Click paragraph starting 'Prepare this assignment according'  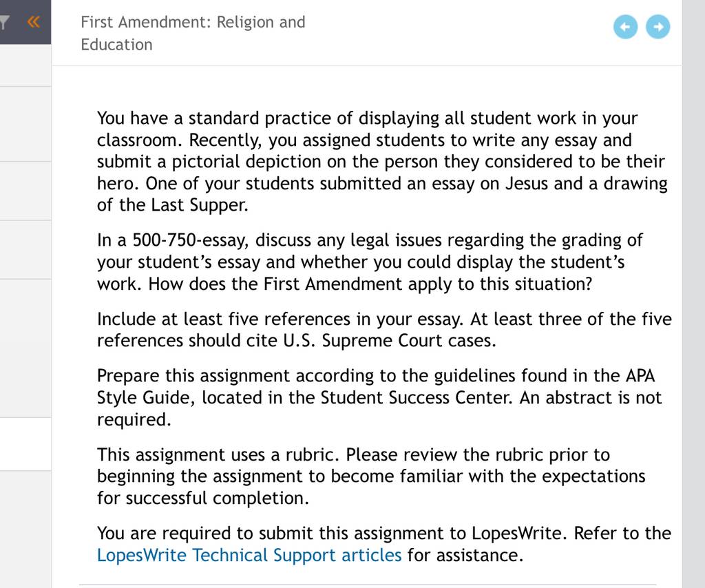tap(379, 397)
